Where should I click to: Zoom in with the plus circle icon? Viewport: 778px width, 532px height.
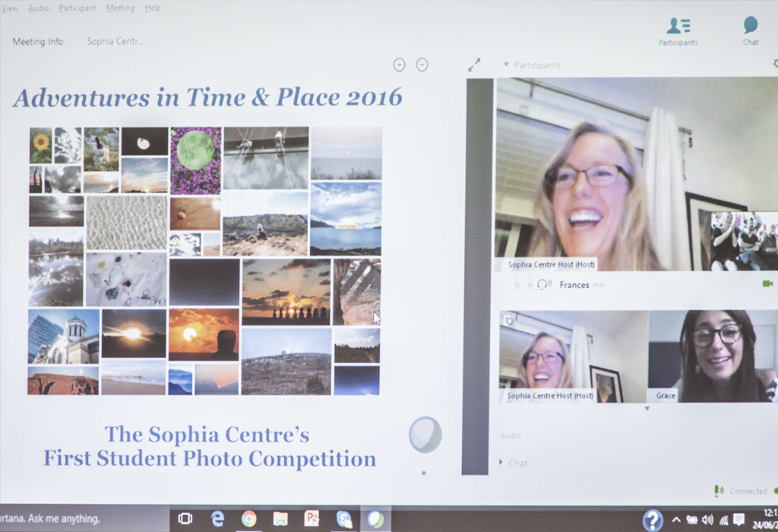coord(399,65)
